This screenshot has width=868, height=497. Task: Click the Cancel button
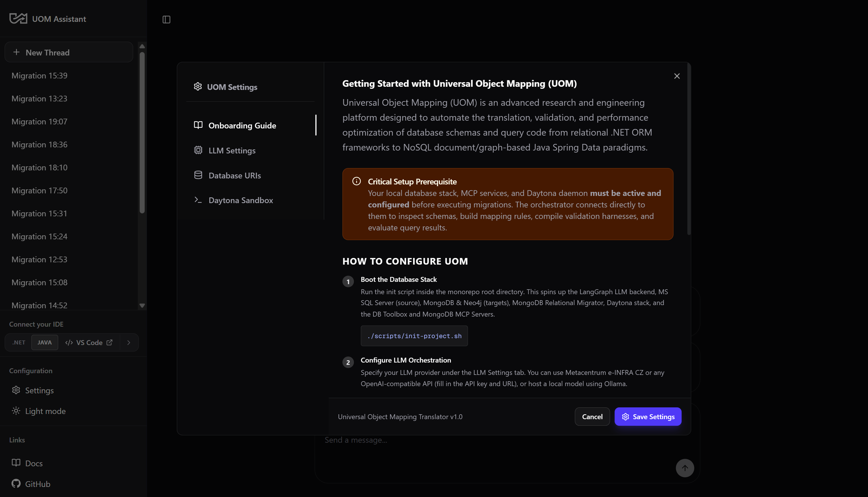592,417
